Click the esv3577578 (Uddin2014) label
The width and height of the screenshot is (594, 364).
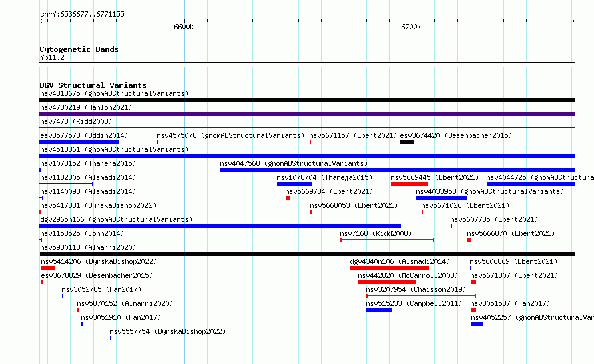[84, 135]
